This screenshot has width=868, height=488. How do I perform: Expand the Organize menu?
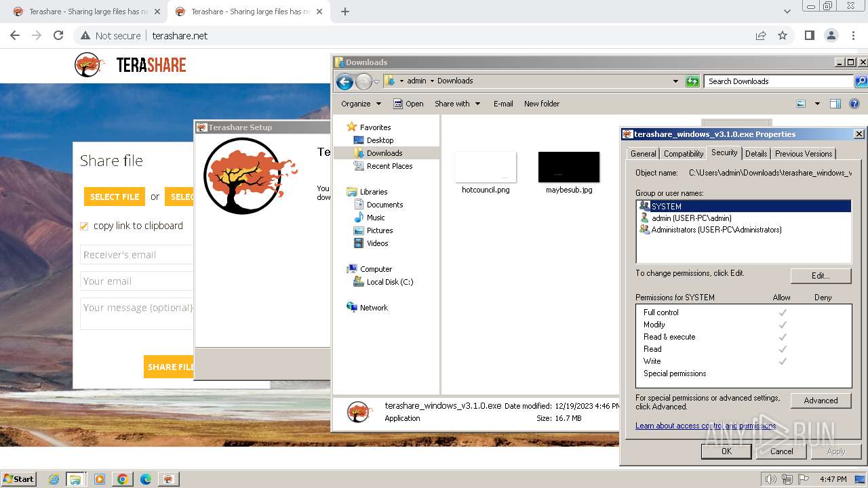pyautogui.click(x=361, y=104)
